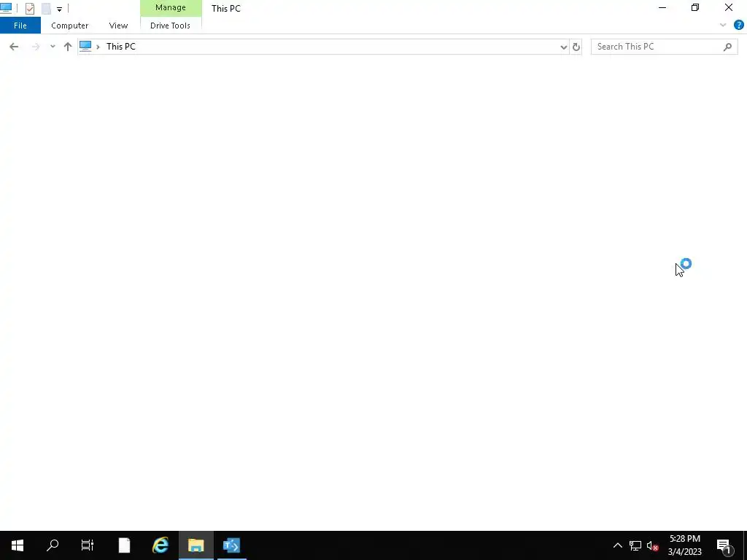
Task: Open recent locations dropdown
Action: pyautogui.click(x=53, y=46)
